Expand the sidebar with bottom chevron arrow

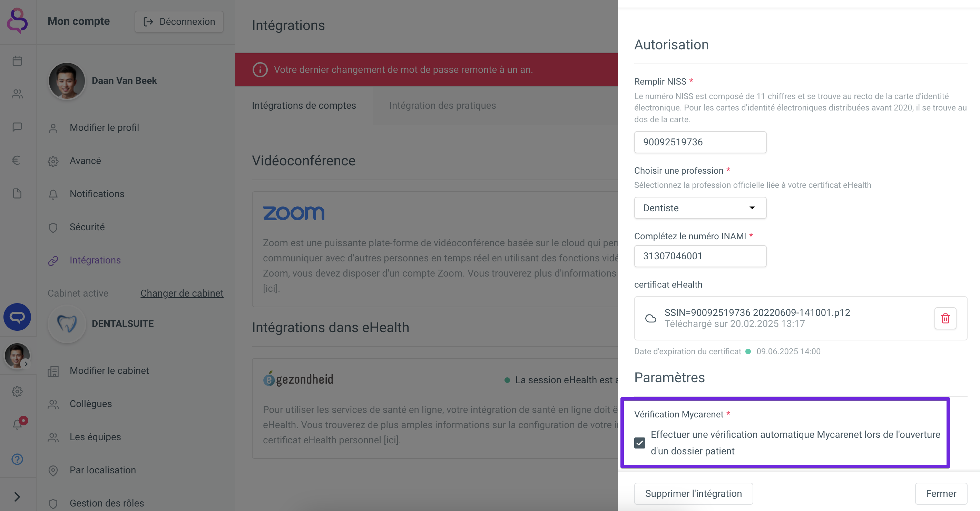(17, 496)
